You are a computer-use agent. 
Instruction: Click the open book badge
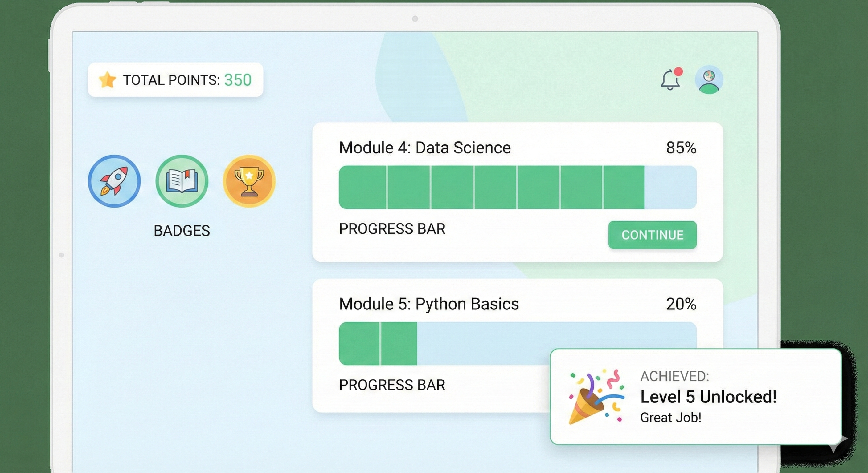point(182,181)
